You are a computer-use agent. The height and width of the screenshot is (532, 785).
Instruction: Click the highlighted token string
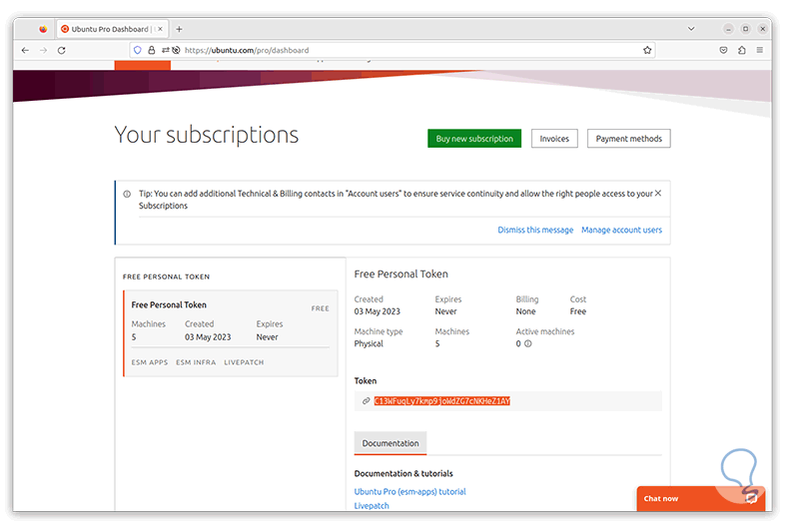pyautogui.click(x=442, y=401)
